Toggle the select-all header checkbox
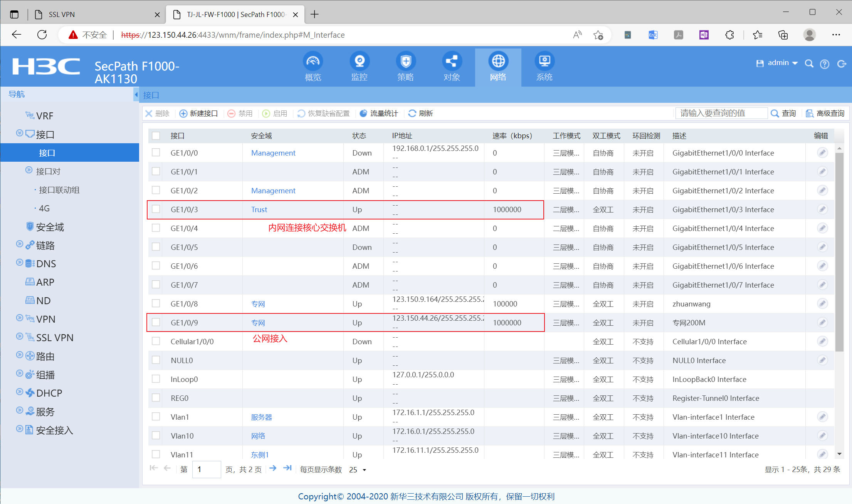 pyautogui.click(x=156, y=136)
